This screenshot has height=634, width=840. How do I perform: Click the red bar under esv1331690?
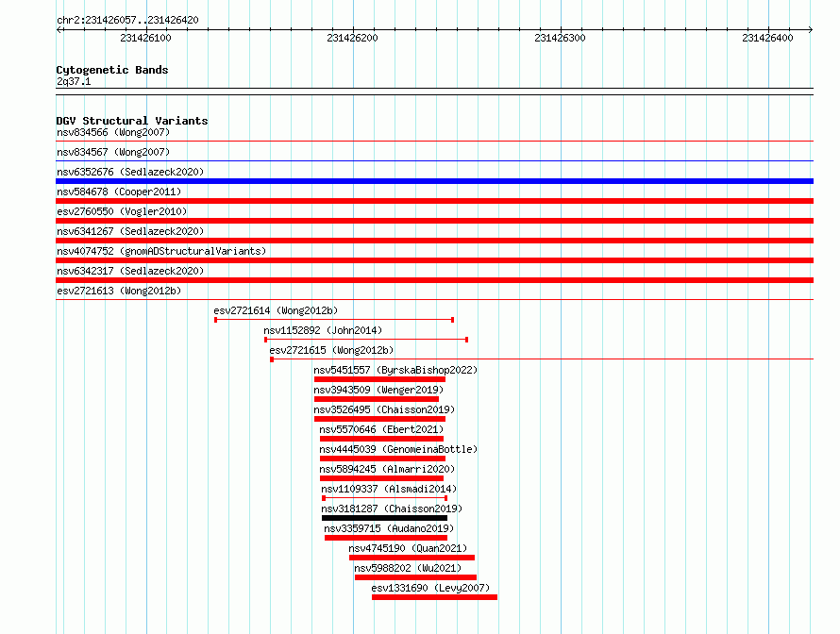pos(434,597)
